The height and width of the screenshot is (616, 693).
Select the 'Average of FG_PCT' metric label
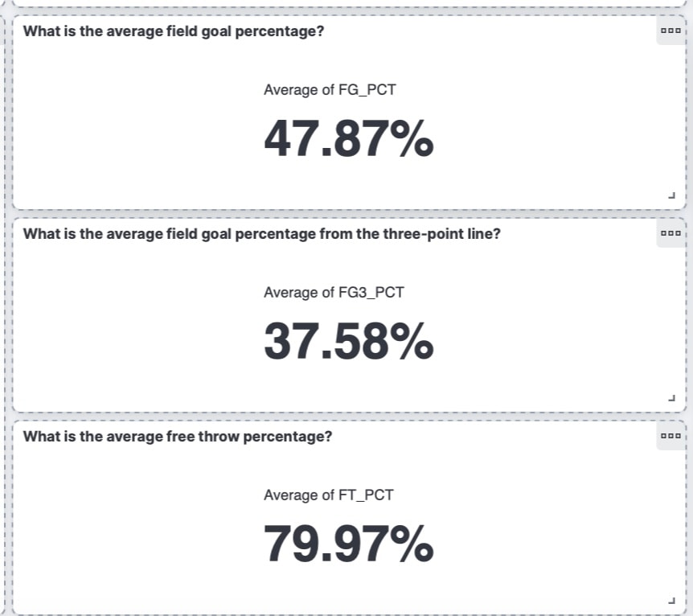[330, 90]
